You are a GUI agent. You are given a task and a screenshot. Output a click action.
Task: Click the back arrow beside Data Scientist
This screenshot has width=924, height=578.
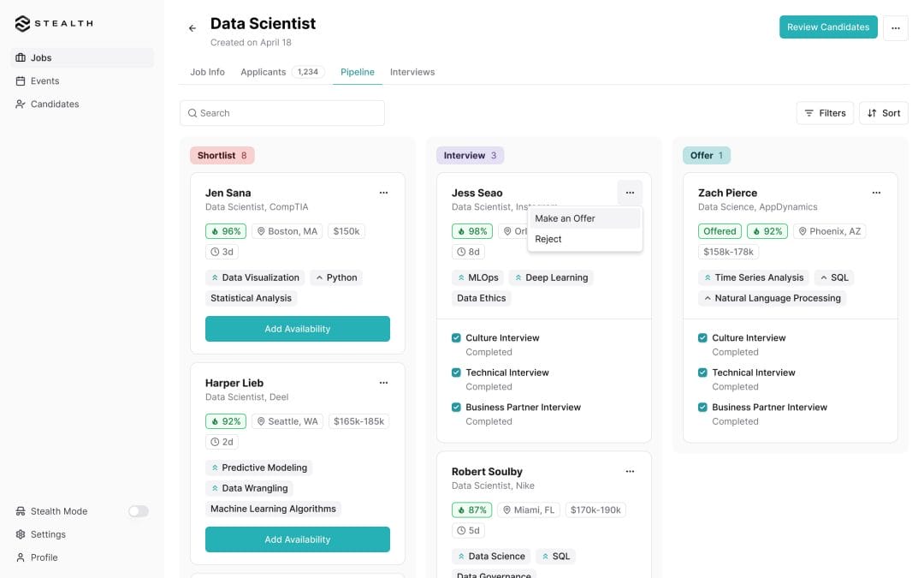192,28
